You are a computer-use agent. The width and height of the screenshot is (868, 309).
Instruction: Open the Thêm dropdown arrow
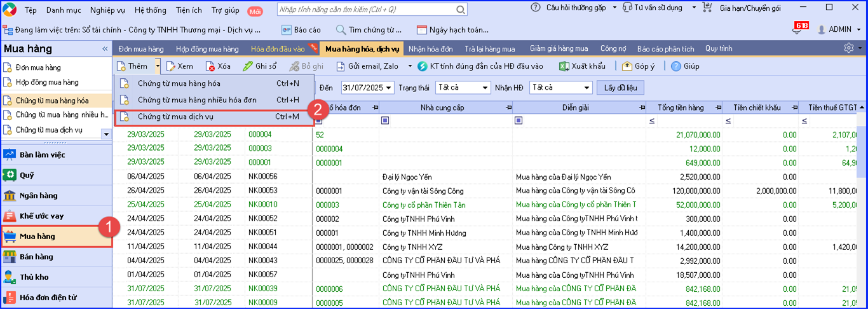click(x=158, y=66)
